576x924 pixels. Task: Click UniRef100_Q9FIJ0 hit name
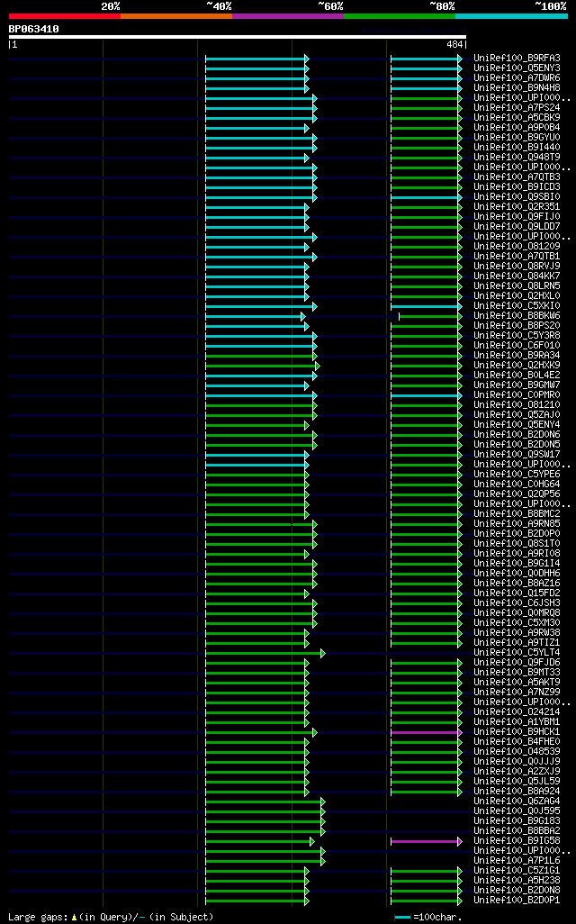pos(517,217)
